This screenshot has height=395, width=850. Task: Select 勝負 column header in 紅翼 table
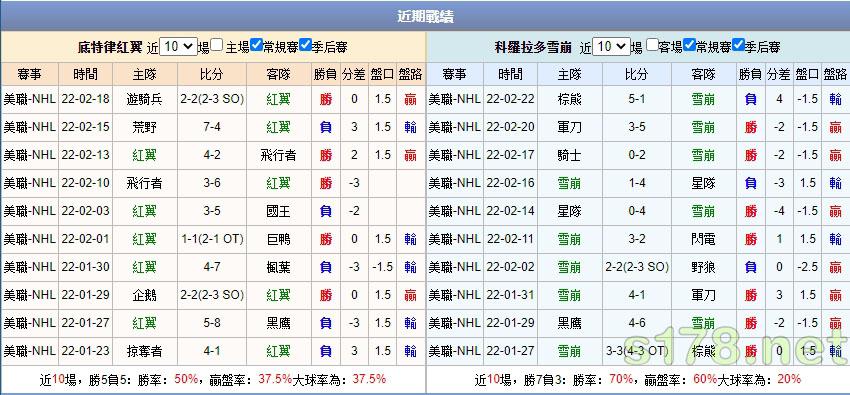[x=325, y=74]
